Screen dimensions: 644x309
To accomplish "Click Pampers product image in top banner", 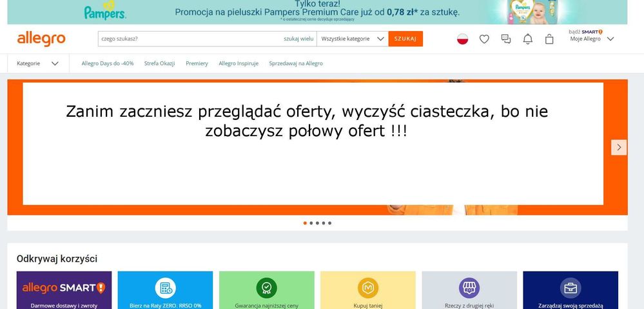I will 532,12.
